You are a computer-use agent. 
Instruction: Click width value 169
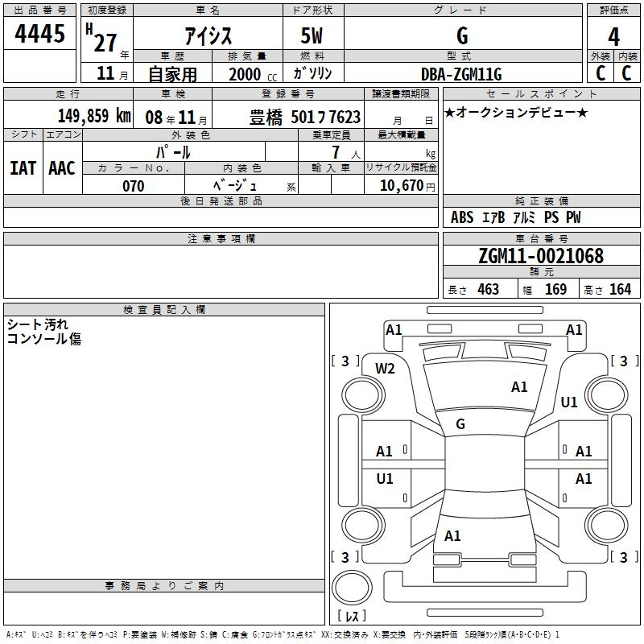[555, 290]
